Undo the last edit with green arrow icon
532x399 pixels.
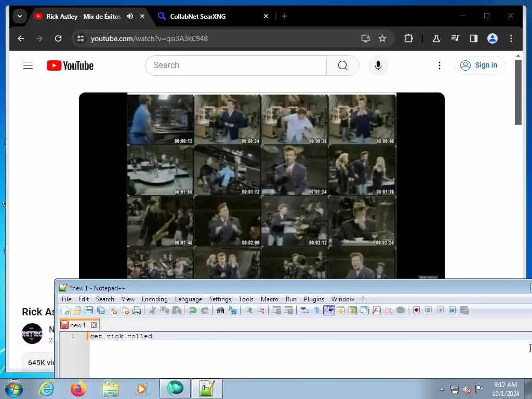(193, 311)
